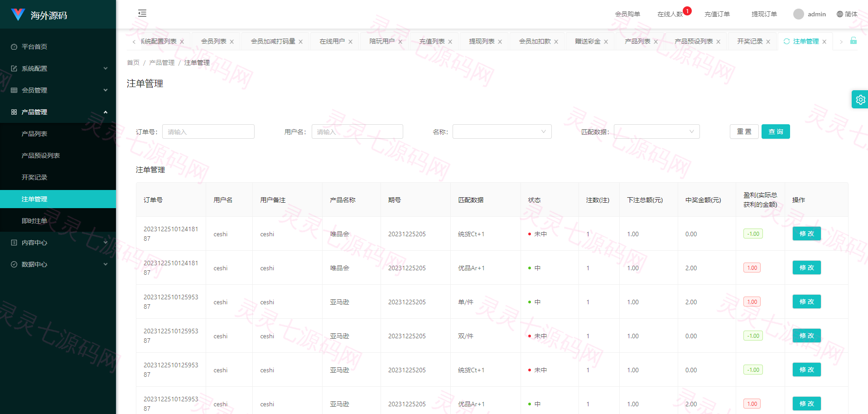868x414 pixels.
Task: Click 修改 for the 单/件 亚马逊 row
Action: tap(806, 302)
